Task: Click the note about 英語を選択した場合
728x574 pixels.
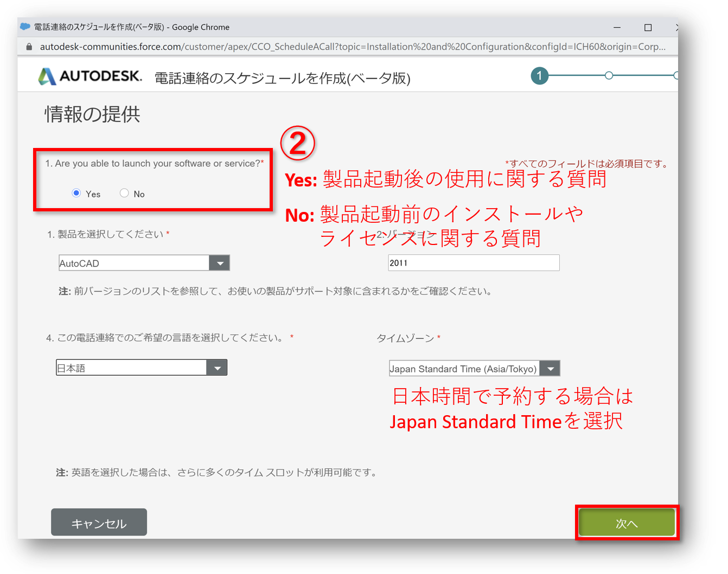Action: (x=216, y=473)
